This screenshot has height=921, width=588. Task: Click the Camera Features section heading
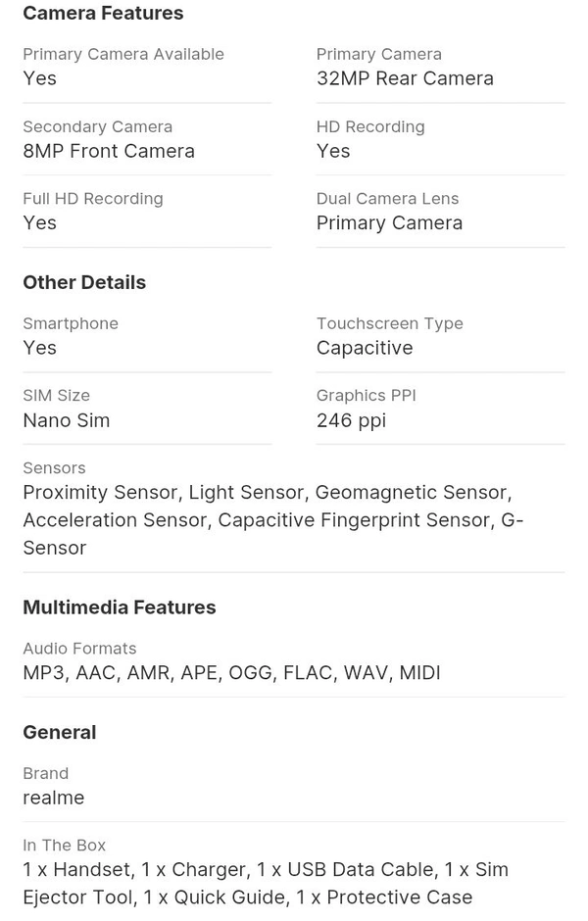103,14
